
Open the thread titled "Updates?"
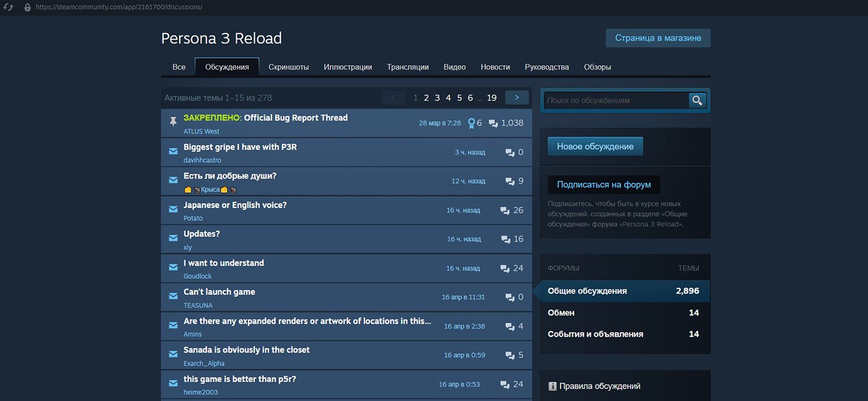(201, 233)
